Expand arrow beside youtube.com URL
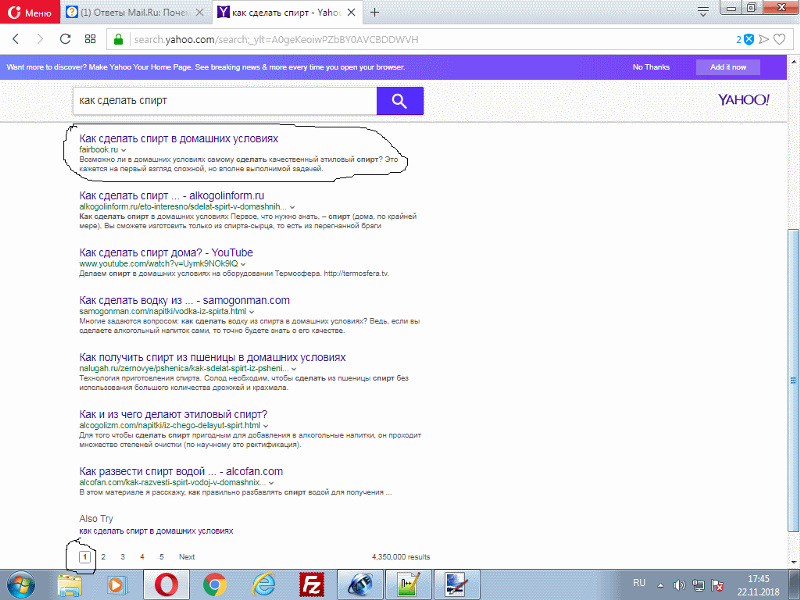 point(243,264)
